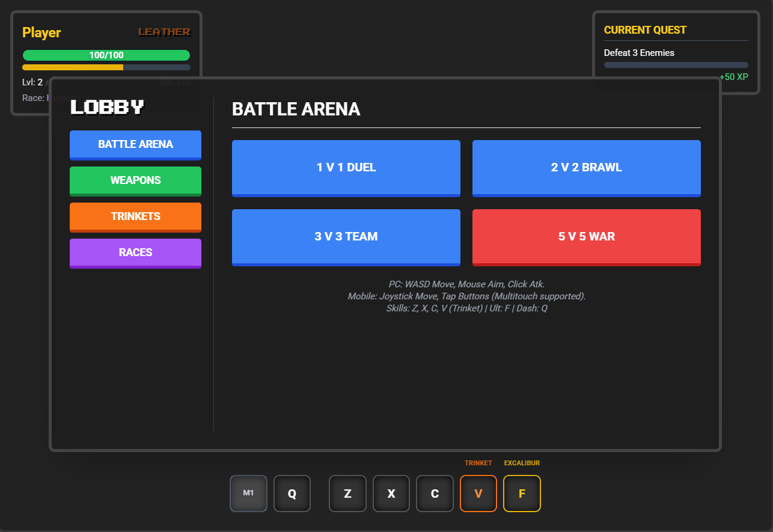This screenshot has width=773, height=532.
Task: Trigger the F Excalibur ultimate button
Action: click(522, 494)
